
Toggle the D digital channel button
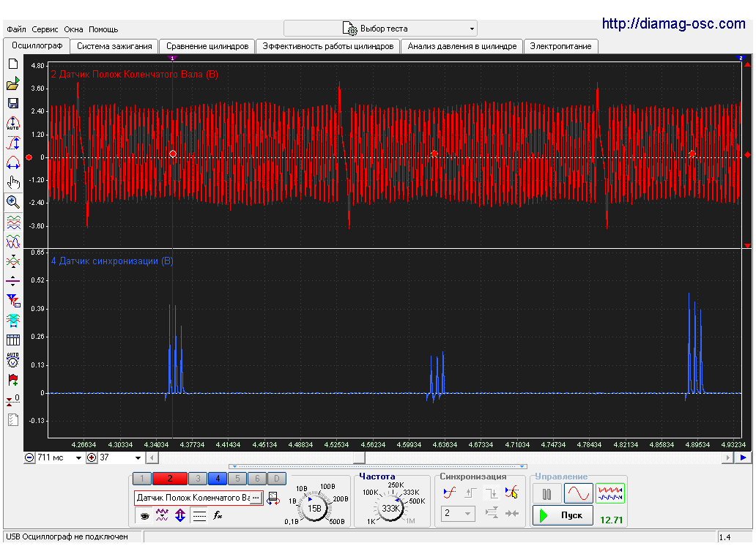tap(277, 479)
